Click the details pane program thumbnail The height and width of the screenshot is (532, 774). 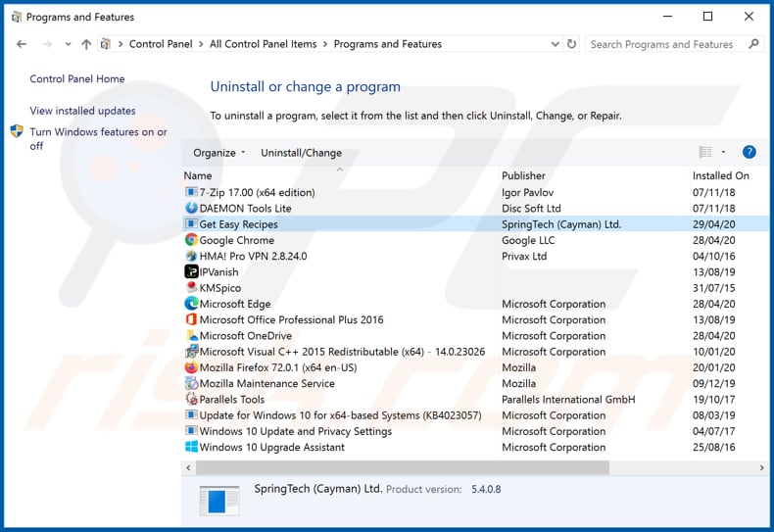[219, 501]
